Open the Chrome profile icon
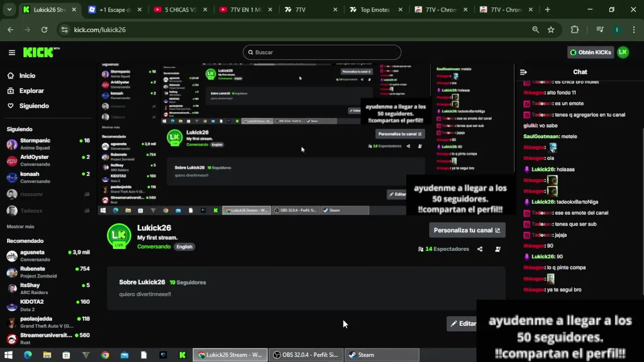 click(616, 30)
